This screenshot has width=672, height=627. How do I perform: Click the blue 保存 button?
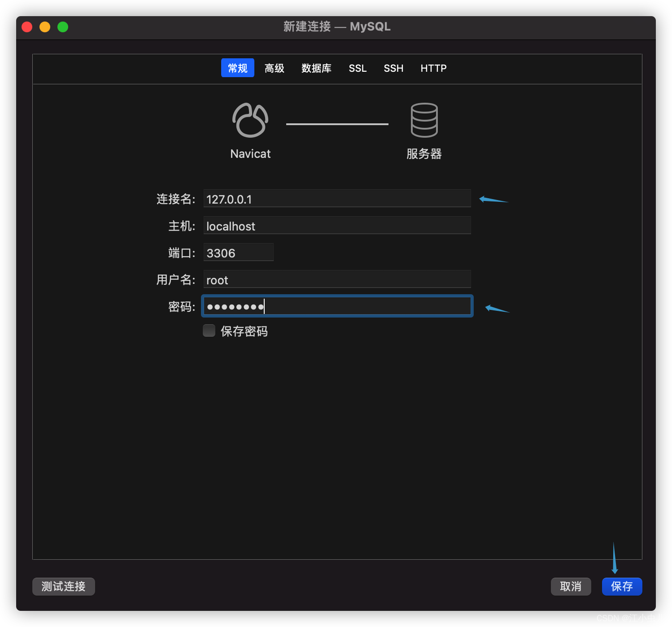click(622, 586)
